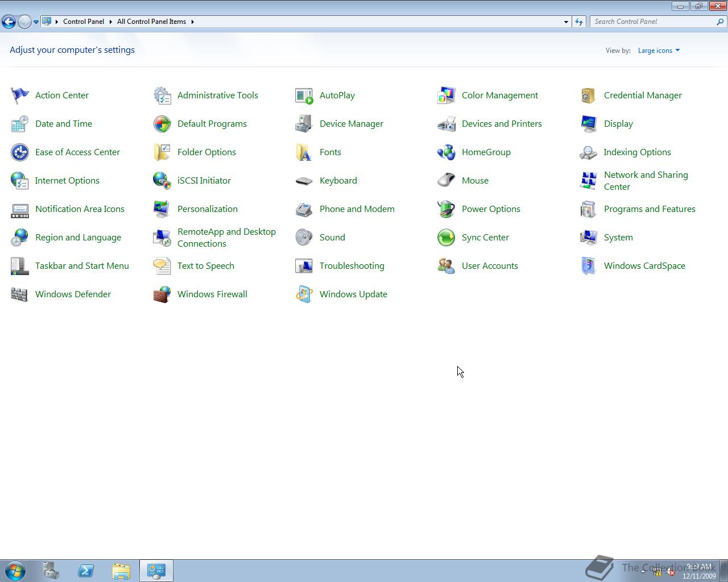This screenshot has height=582, width=728.
Task: Open the Region and Language icon
Action: click(x=20, y=238)
